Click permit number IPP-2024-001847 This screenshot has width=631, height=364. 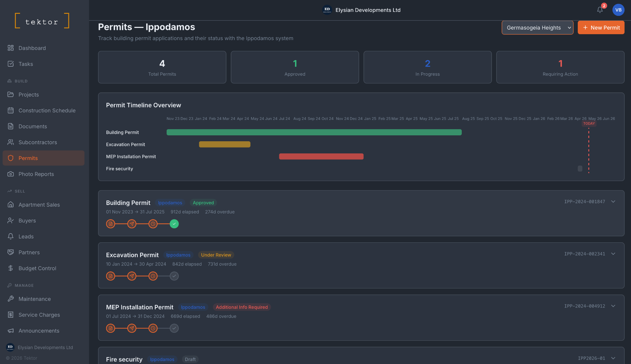pos(585,202)
